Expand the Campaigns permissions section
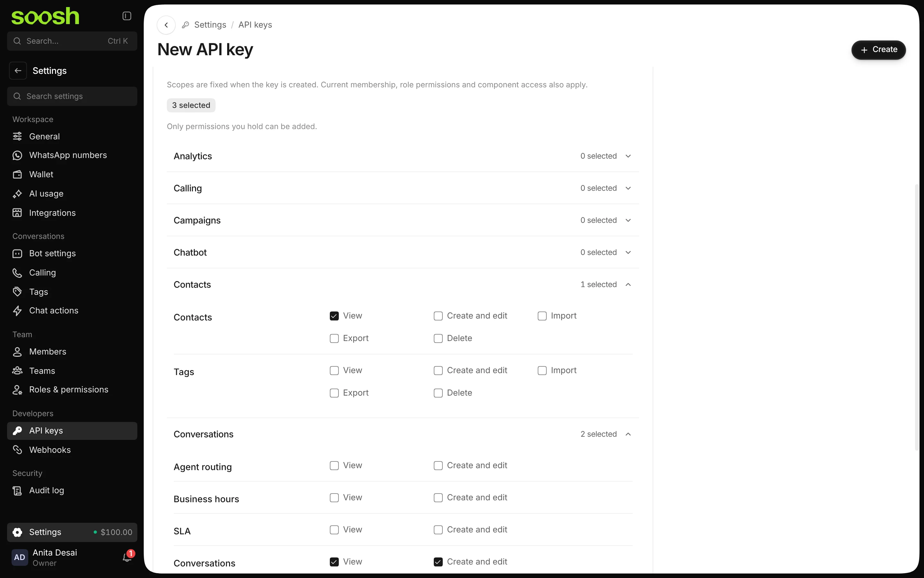 (403, 220)
